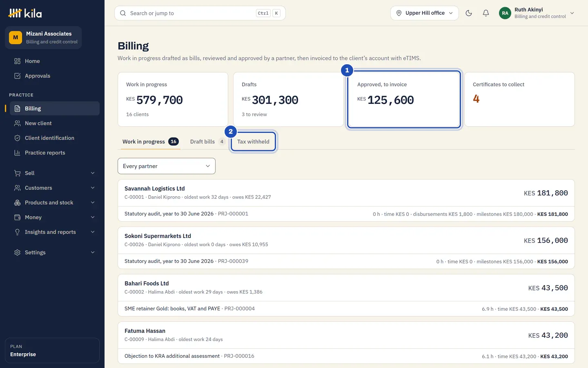The image size is (588, 368).
Task: Expand Products and stock chevron
Action: tap(93, 202)
